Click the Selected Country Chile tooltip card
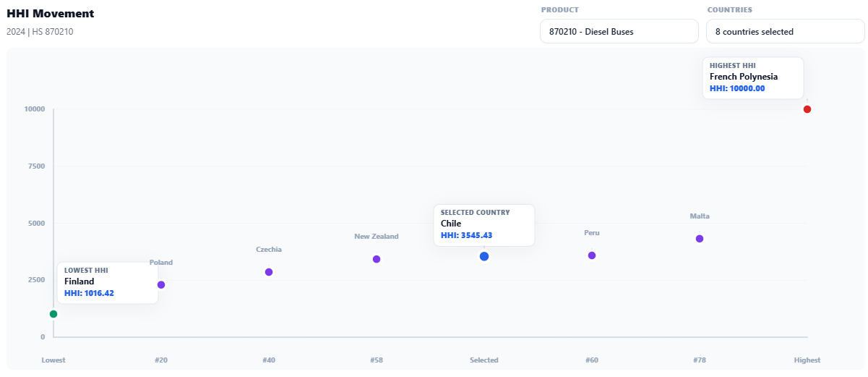This screenshot has height=377, width=868. click(x=484, y=225)
